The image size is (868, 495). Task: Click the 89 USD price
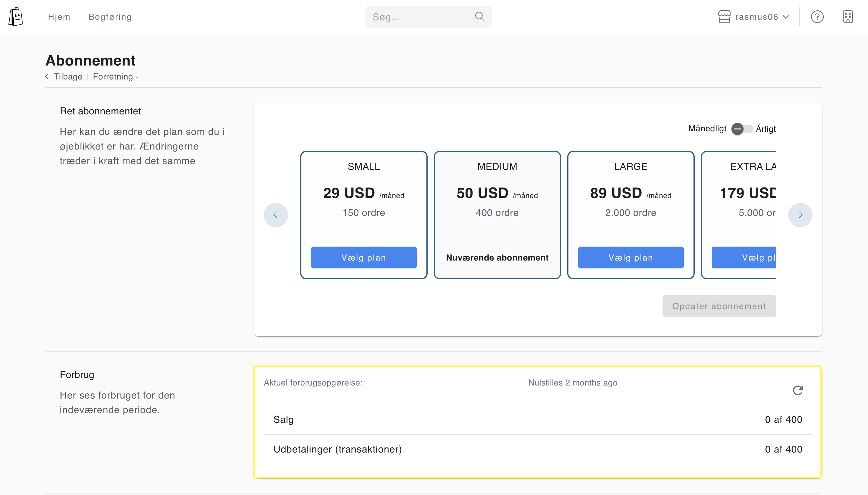[615, 193]
